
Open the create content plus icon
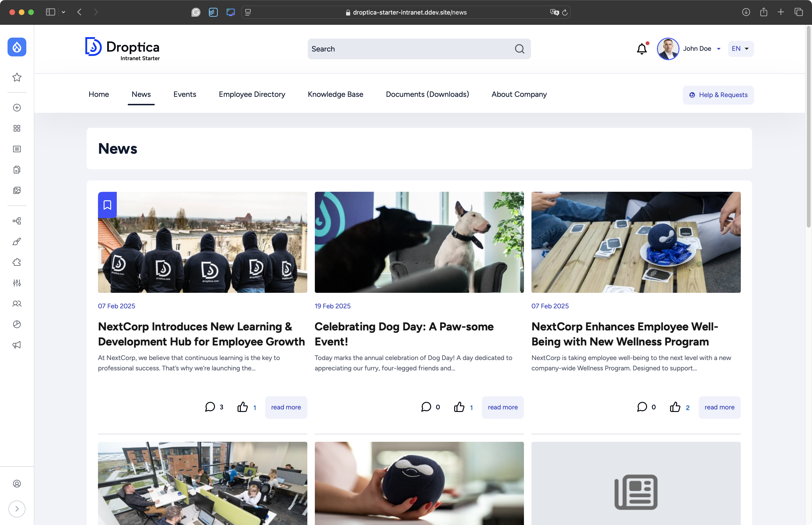(x=17, y=107)
